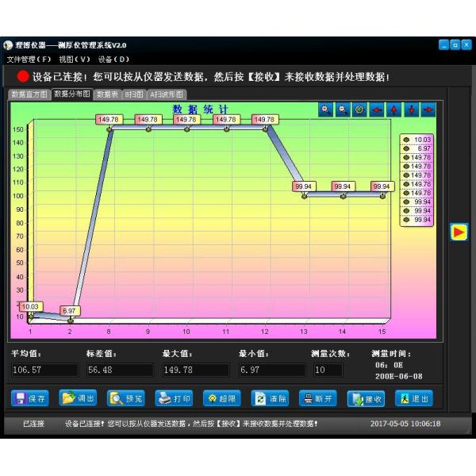Click the 打印 print button

174,398
